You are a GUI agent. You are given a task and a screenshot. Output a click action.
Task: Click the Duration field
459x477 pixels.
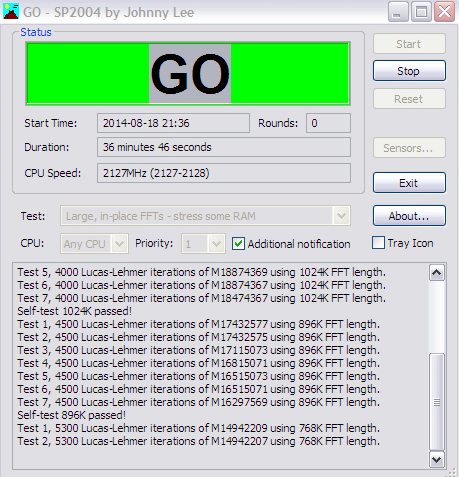(x=224, y=147)
